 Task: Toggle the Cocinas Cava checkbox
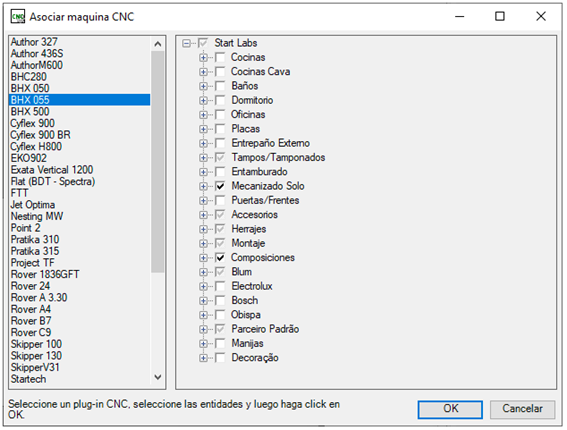point(220,72)
